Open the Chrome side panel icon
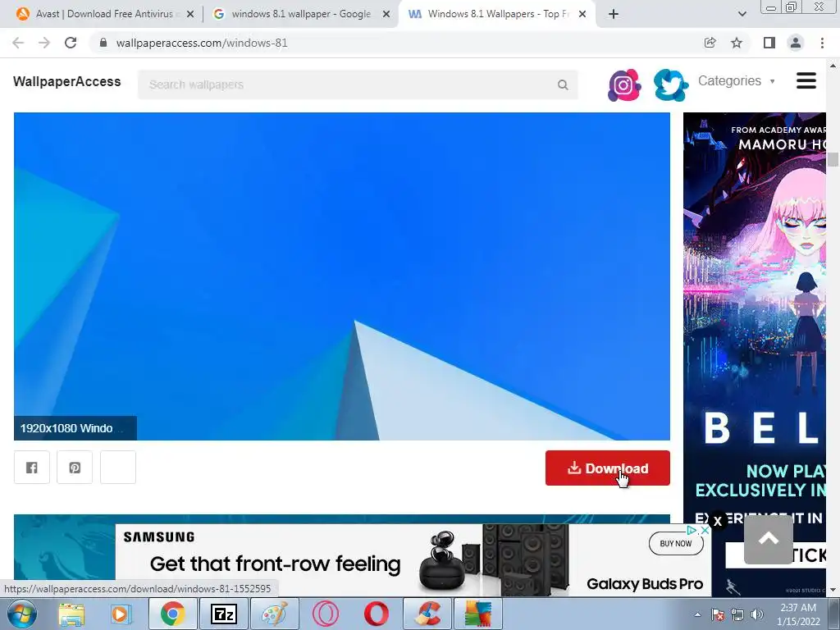The height and width of the screenshot is (630, 840). point(769,43)
